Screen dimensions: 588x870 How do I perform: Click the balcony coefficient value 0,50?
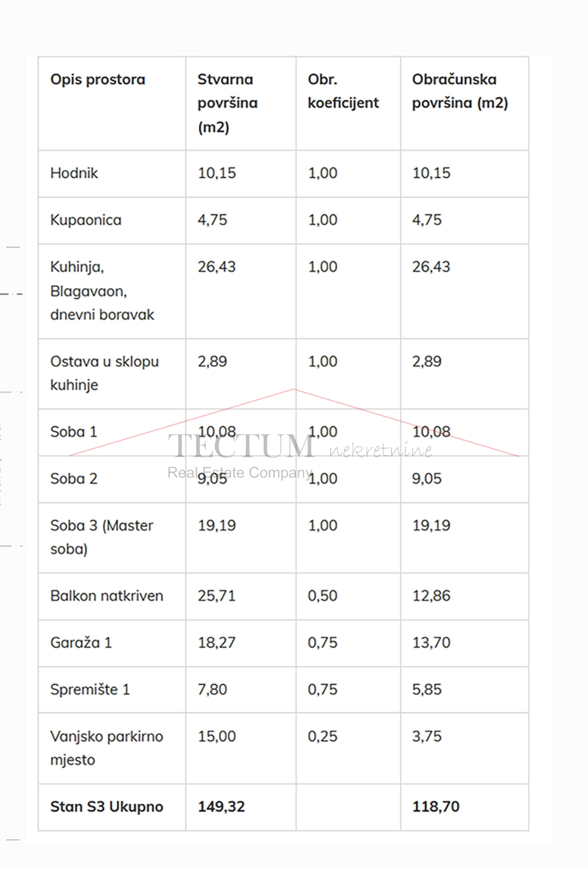click(323, 596)
